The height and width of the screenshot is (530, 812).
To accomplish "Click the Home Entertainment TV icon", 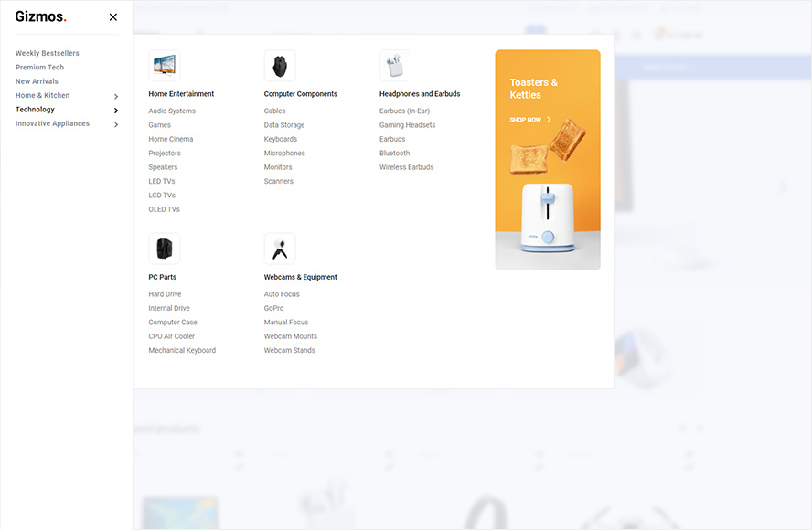I will click(164, 66).
